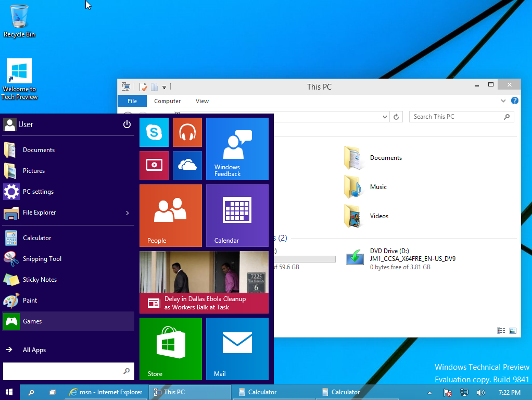Viewport: 532px width, 400px height.
Task: Select Videos folder in This PC
Action: click(x=367, y=216)
